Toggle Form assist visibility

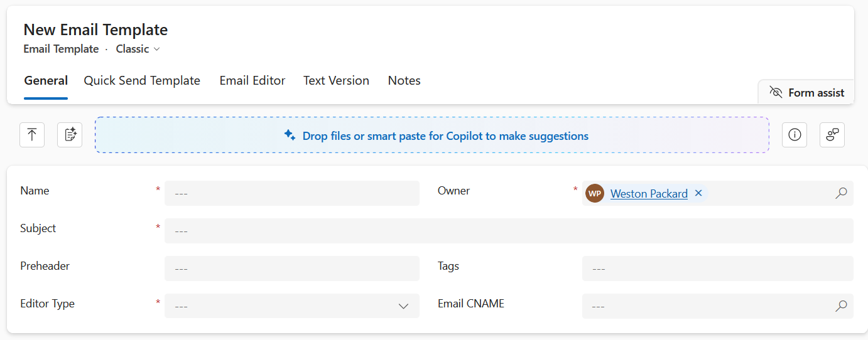pos(806,93)
